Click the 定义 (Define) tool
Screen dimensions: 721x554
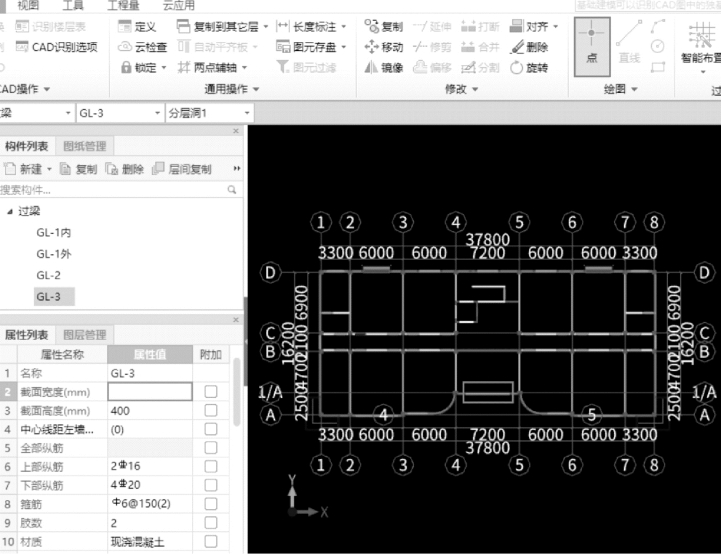[137, 26]
